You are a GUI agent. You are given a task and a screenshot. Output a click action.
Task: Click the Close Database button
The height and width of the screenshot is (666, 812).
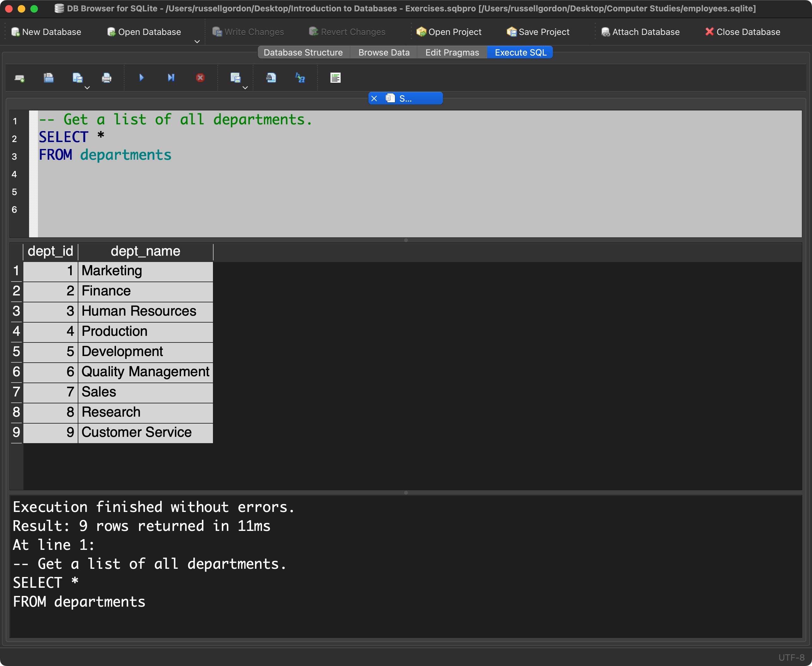point(742,32)
